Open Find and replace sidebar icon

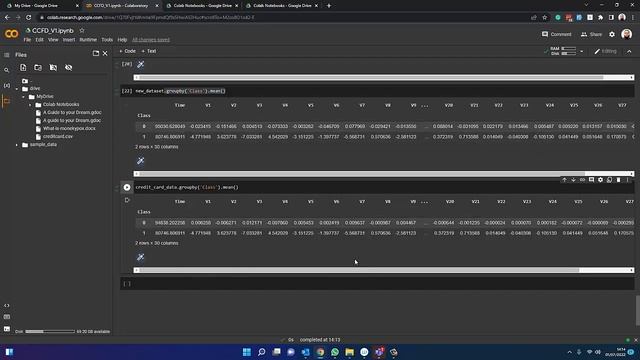click(7, 70)
